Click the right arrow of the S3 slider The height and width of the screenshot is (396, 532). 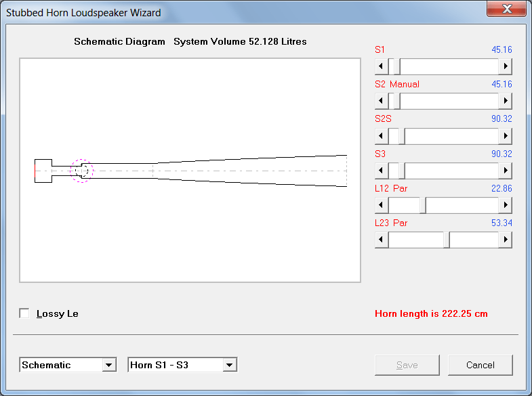pos(505,171)
